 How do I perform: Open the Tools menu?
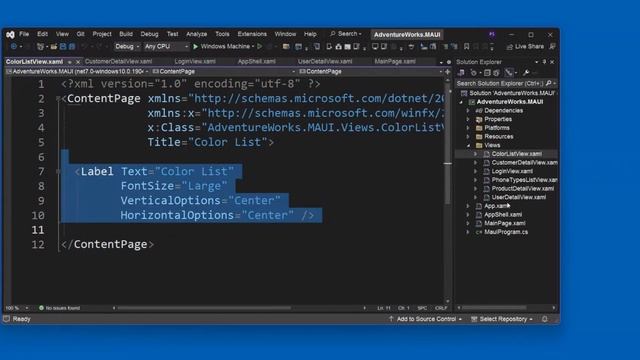pos(222,34)
